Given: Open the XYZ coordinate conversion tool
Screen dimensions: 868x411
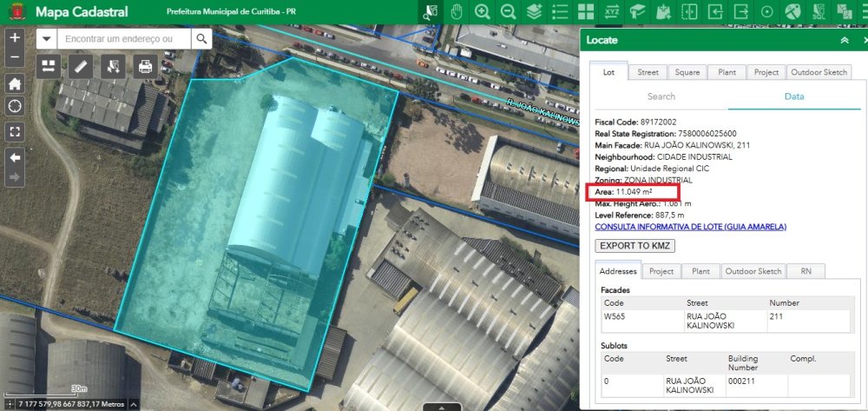Looking at the screenshot, I should click(x=612, y=12).
